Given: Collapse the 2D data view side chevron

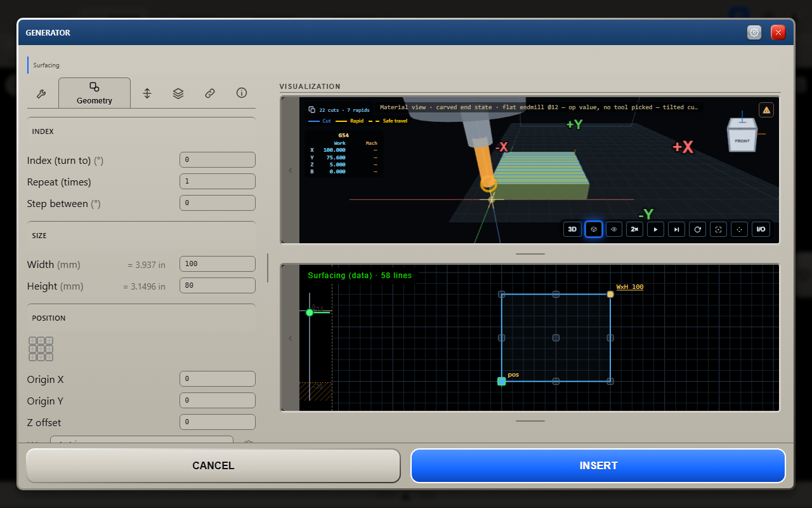Looking at the screenshot, I should [x=291, y=338].
